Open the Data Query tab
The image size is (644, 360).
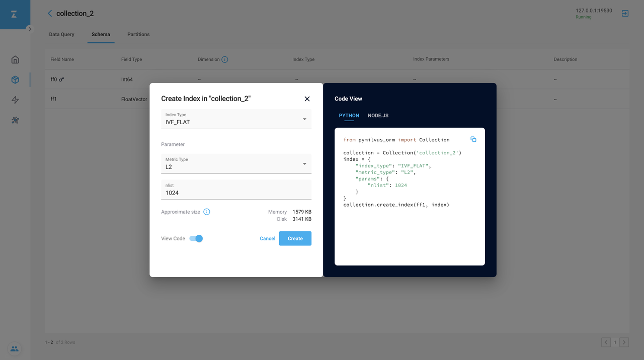click(x=61, y=34)
